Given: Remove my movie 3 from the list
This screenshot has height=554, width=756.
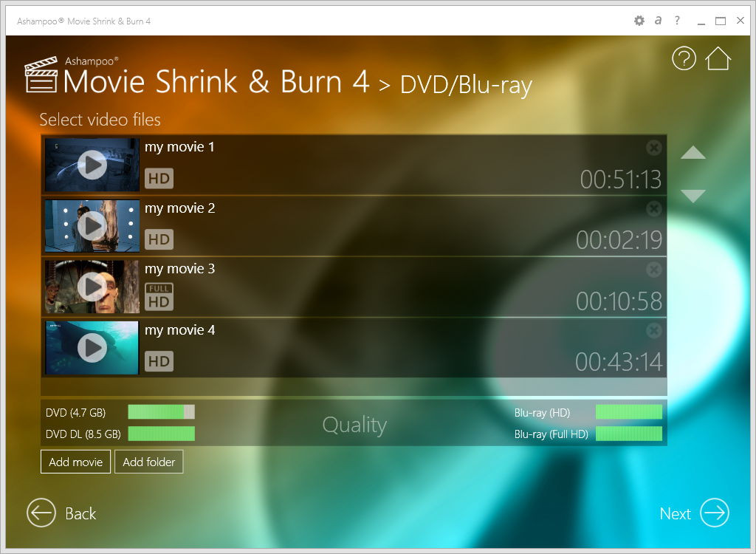Looking at the screenshot, I should click(x=654, y=270).
